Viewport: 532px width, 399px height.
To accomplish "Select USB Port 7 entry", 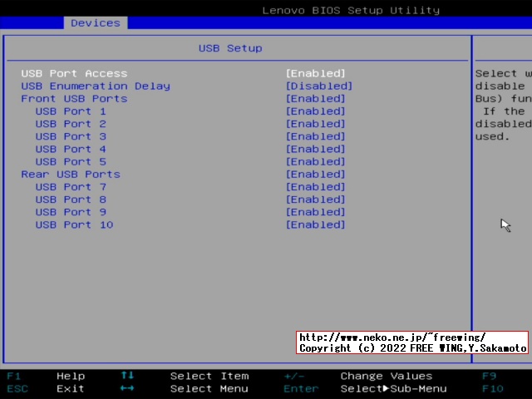I will pyautogui.click(x=71, y=187).
